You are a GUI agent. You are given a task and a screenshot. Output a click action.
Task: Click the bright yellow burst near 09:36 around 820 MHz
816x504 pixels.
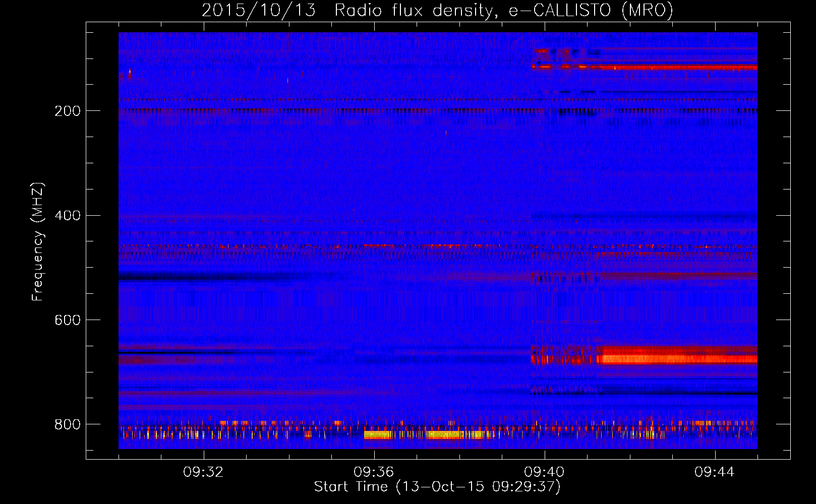378,434
